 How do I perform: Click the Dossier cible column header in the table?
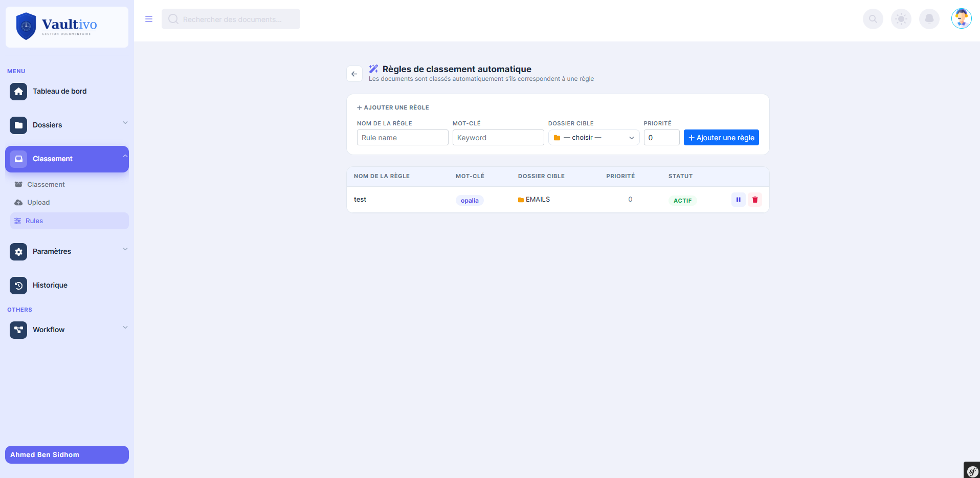(x=541, y=176)
